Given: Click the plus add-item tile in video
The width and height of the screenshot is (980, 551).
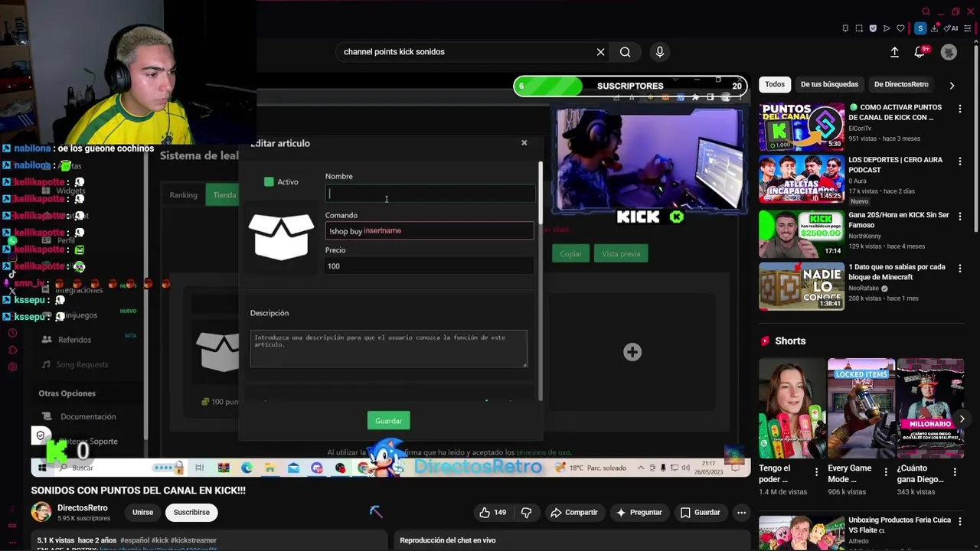Looking at the screenshot, I should tap(632, 352).
